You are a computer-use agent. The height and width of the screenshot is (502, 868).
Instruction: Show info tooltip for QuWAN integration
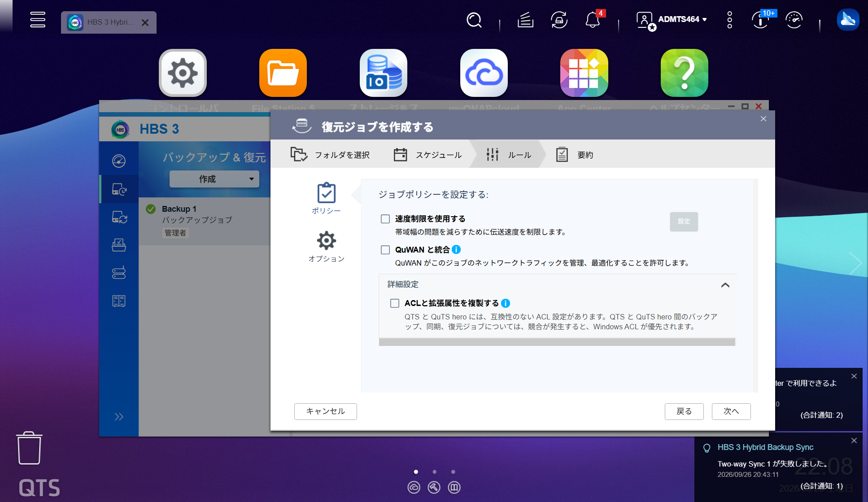click(x=456, y=249)
